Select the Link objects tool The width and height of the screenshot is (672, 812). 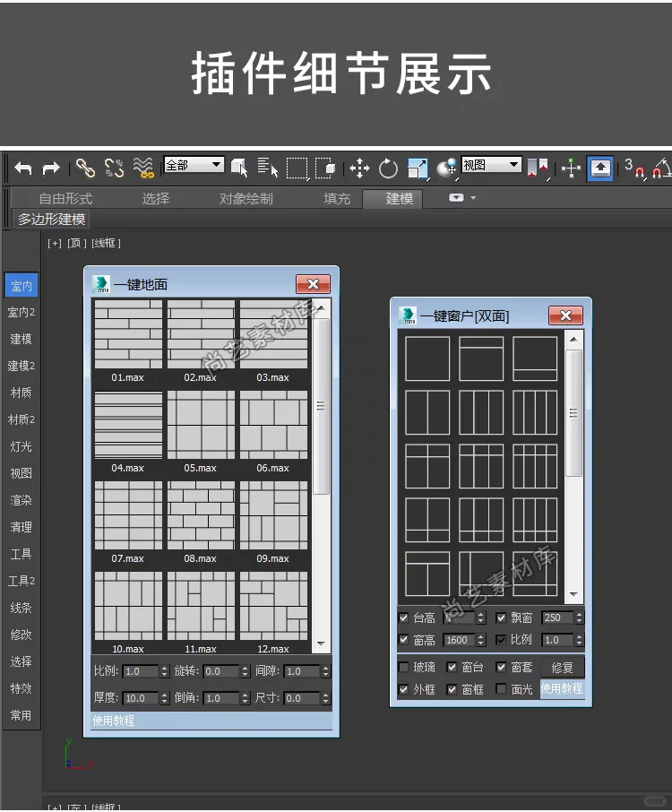[x=85, y=168]
